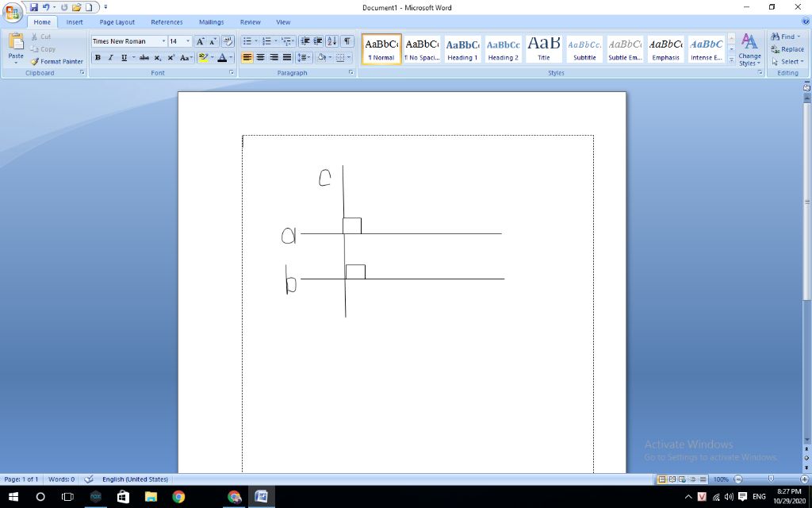
Task: Switch to Outline view
Action: (x=692, y=479)
